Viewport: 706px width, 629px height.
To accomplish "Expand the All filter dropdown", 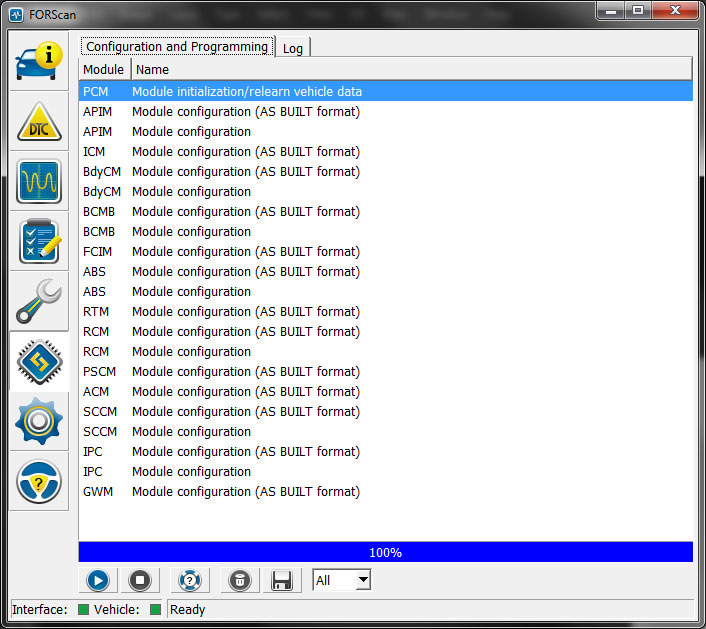I will tap(342, 580).
